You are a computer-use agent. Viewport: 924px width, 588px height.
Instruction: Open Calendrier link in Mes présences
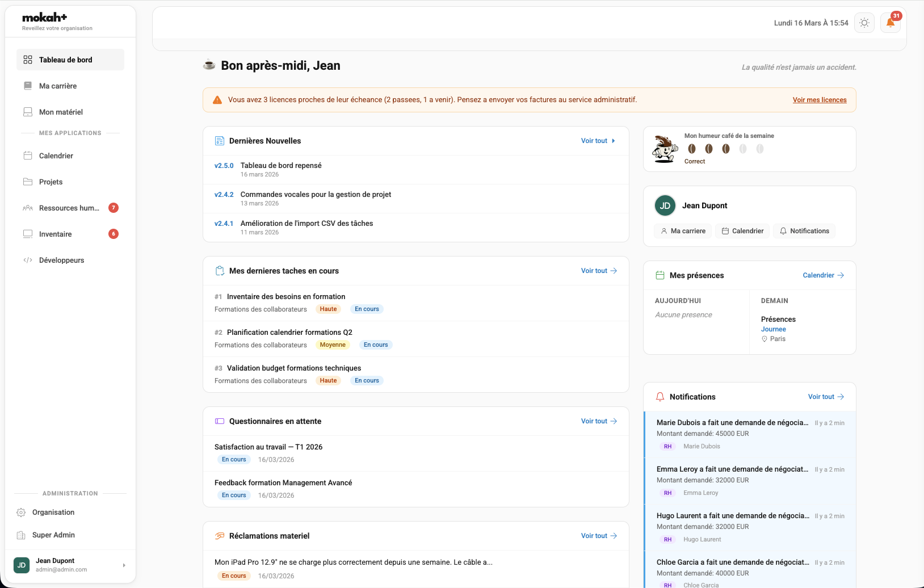click(x=823, y=275)
